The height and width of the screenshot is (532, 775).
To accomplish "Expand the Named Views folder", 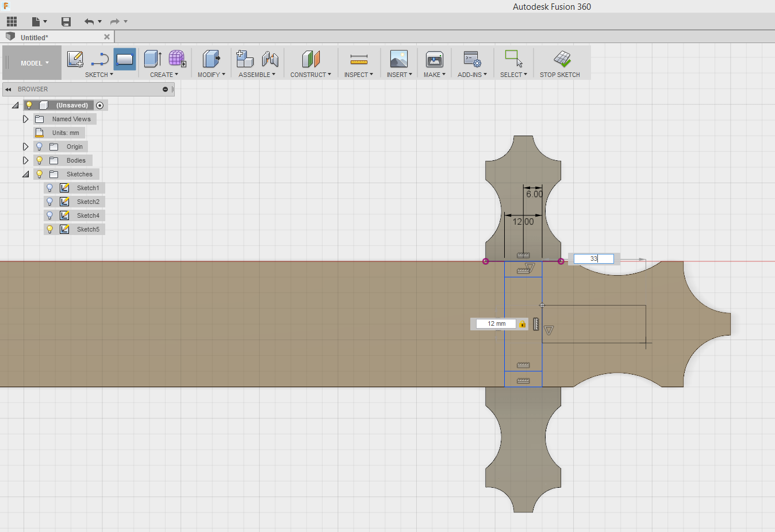I will (25, 119).
